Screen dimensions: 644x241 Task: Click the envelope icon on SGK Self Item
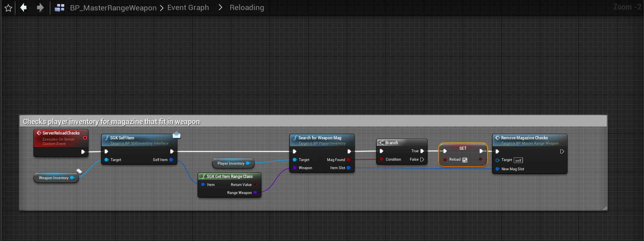pyautogui.click(x=176, y=135)
